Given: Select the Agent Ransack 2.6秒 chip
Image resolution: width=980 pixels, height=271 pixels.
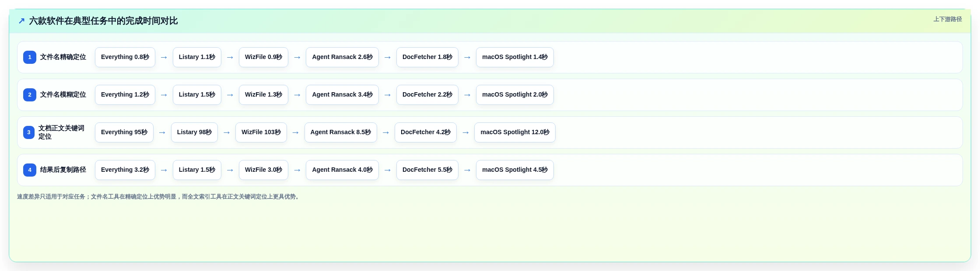Looking at the screenshot, I should coord(342,57).
